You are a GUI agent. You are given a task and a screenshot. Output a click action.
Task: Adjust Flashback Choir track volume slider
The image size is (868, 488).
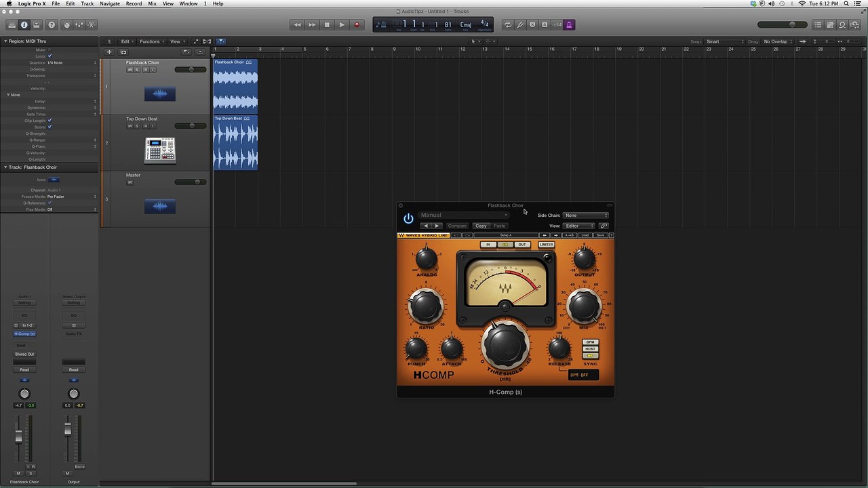191,70
